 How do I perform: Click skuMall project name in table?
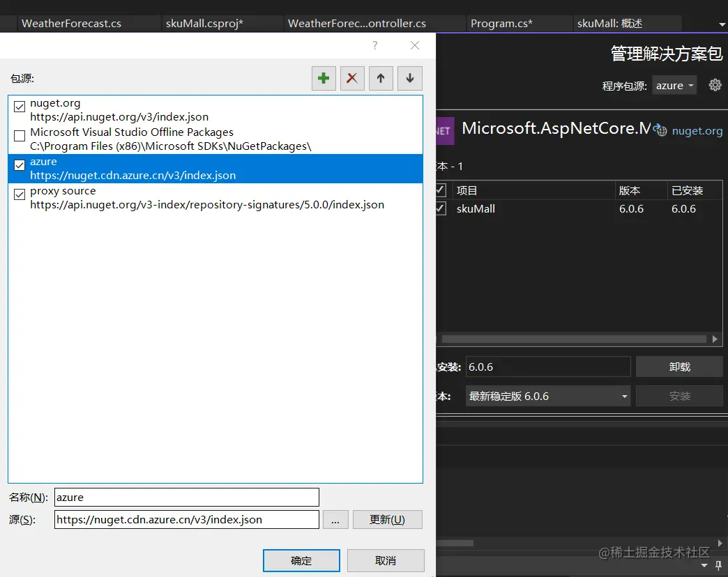[x=476, y=209]
